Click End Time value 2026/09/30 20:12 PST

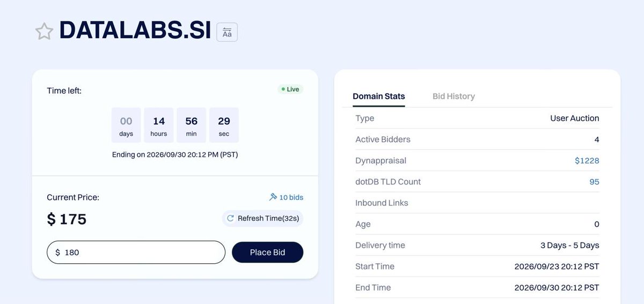tap(557, 287)
